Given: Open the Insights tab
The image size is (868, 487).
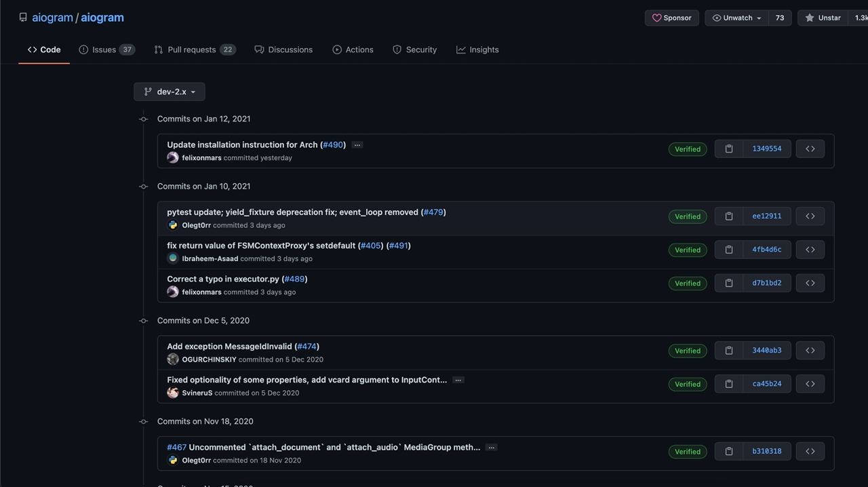Looking at the screenshot, I should (477, 50).
